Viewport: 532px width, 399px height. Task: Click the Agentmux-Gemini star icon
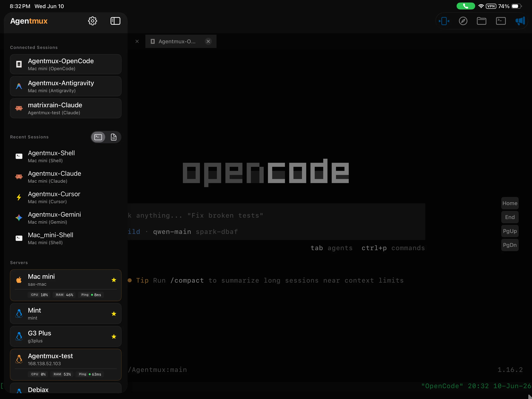click(x=19, y=218)
